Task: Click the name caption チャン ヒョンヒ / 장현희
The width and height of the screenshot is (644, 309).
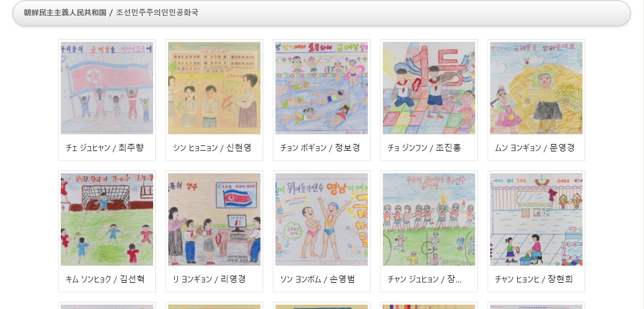Action: pos(534,279)
